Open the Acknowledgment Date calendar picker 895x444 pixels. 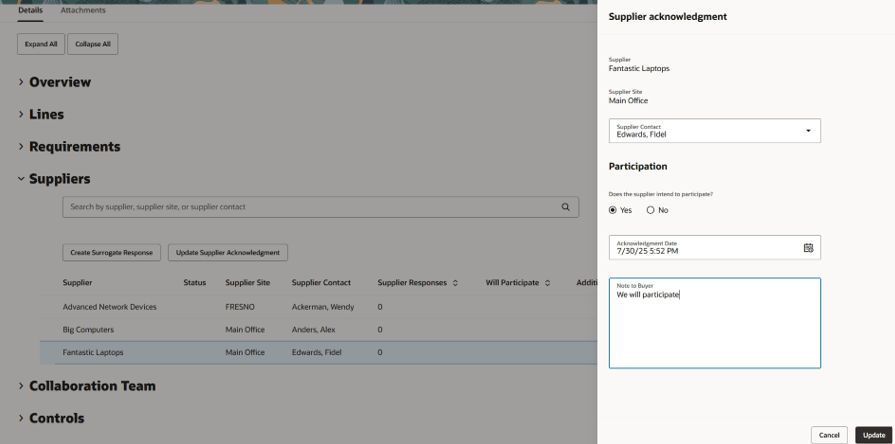tap(808, 248)
